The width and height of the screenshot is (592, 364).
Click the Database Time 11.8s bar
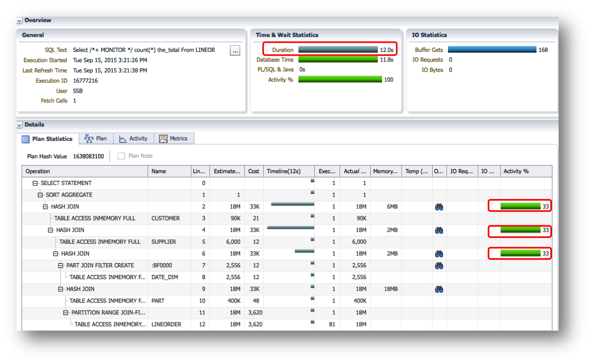[338, 60]
